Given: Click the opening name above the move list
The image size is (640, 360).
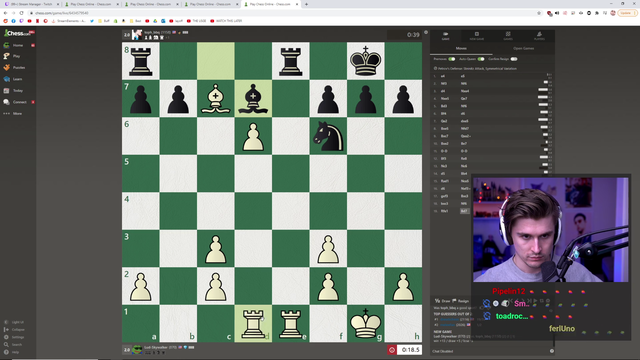Looking at the screenshot, I should pos(477,69).
